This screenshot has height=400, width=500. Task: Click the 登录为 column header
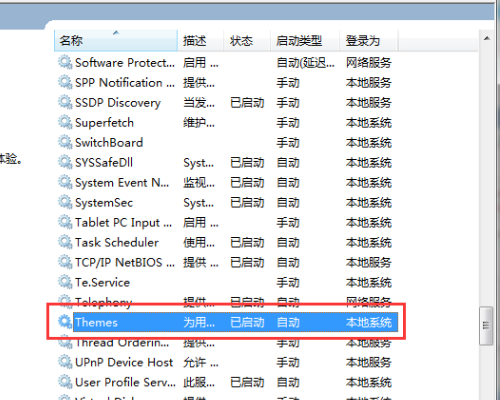(x=369, y=41)
